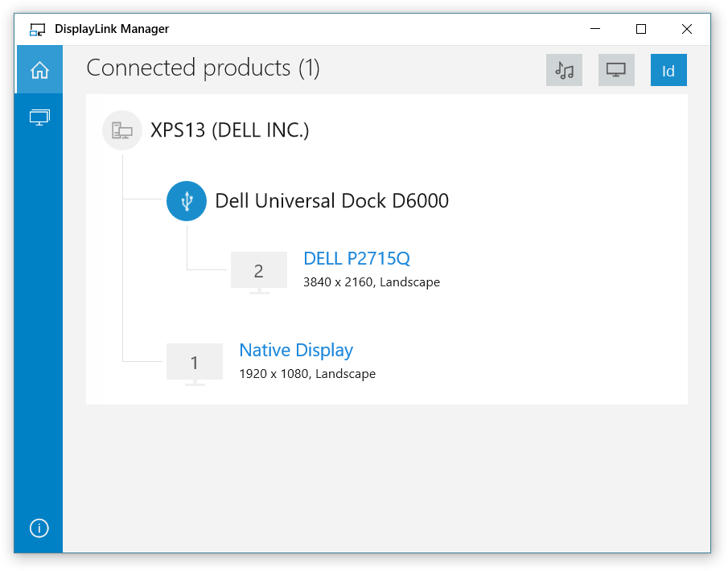
Task: Click the DisplayLink Manager title bar icon
Action: (37, 30)
